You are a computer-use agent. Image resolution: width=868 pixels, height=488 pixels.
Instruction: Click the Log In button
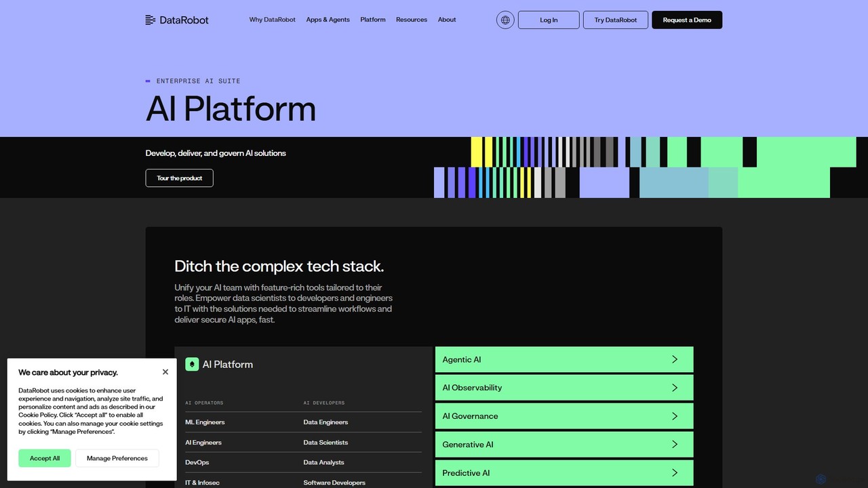[549, 20]
